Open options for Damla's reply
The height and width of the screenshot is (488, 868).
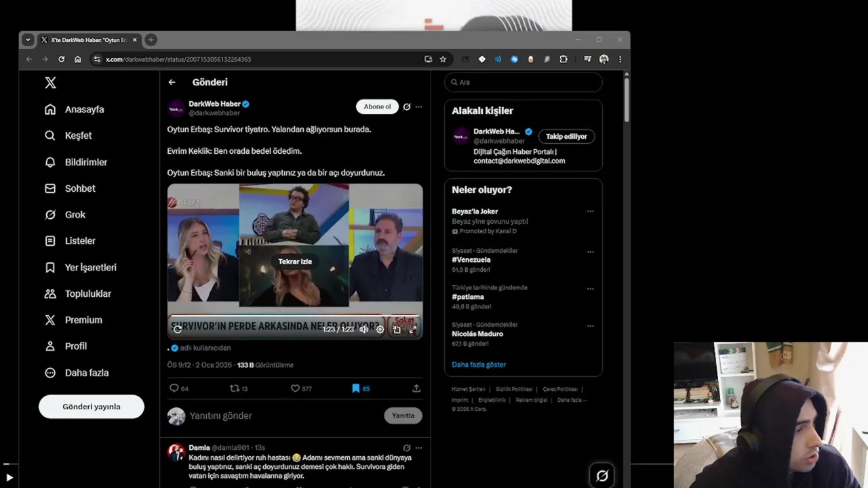coord(418,448)
